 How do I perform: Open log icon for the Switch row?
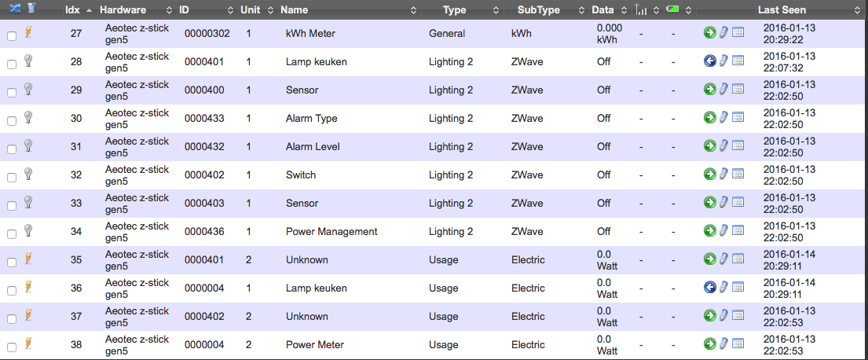pos(738,174)
